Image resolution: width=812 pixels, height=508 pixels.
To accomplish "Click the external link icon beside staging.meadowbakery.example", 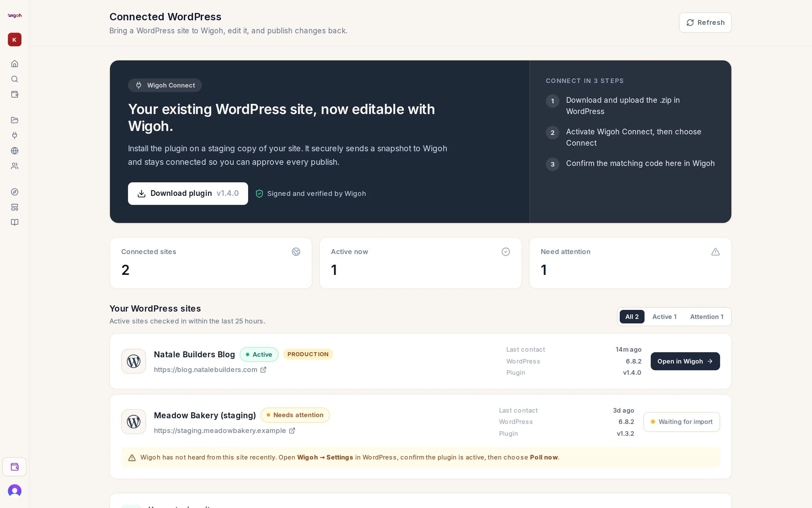I will click(x=292, y=430).
